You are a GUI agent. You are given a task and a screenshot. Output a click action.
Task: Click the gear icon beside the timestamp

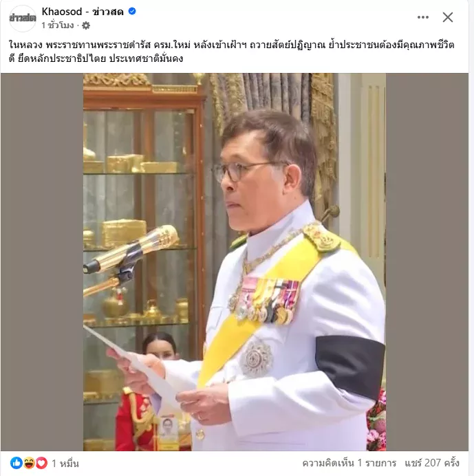pos(86,25)
